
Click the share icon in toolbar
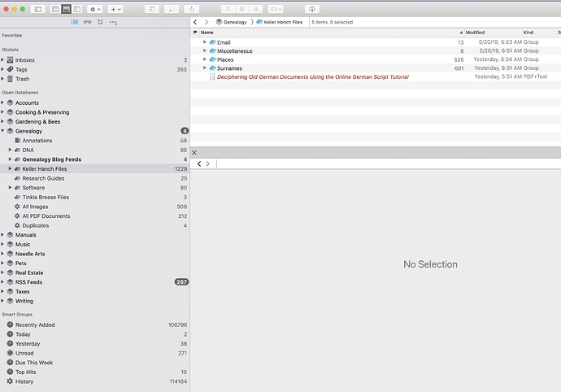(191, 9)
